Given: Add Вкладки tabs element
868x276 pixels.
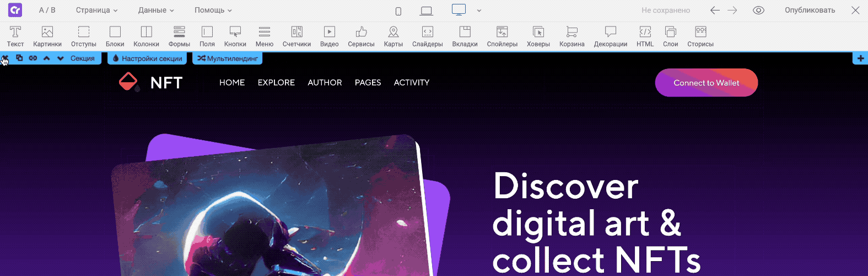Looking at the screenshot, I should (465, 36).
